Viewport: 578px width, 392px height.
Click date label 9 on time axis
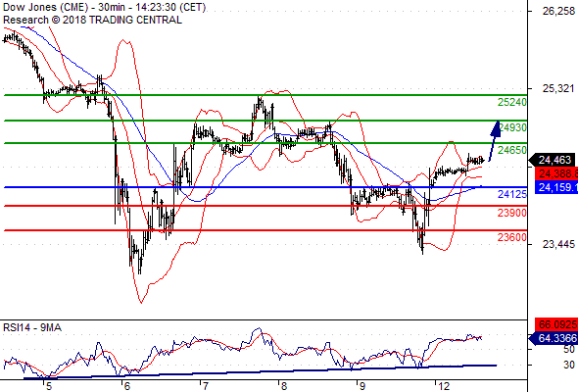coord(361,386)
